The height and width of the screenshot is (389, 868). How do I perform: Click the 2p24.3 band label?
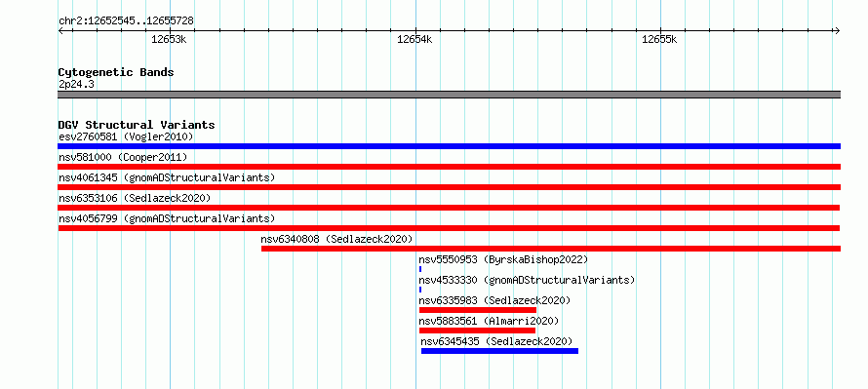[76, 84]
